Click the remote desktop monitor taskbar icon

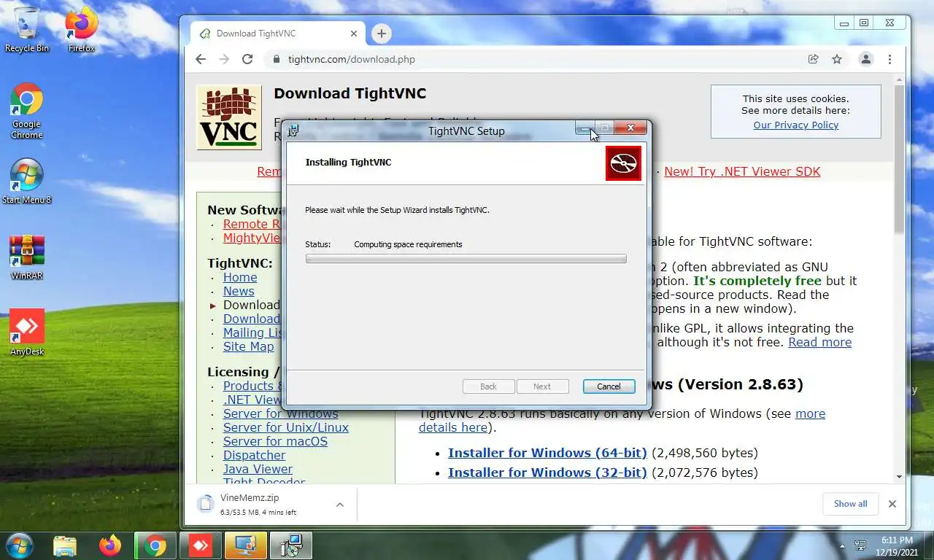click(246, 545)
